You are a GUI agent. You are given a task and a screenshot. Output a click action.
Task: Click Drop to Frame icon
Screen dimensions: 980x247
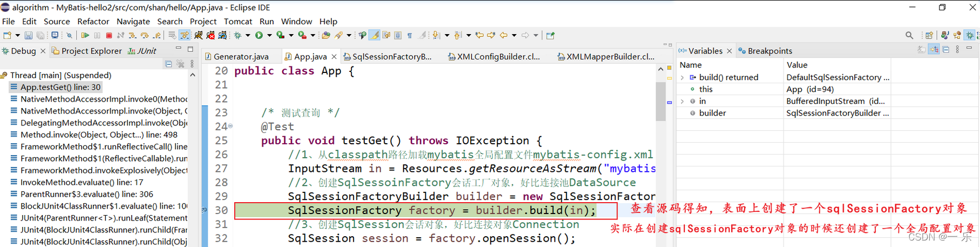click(172, 35)
